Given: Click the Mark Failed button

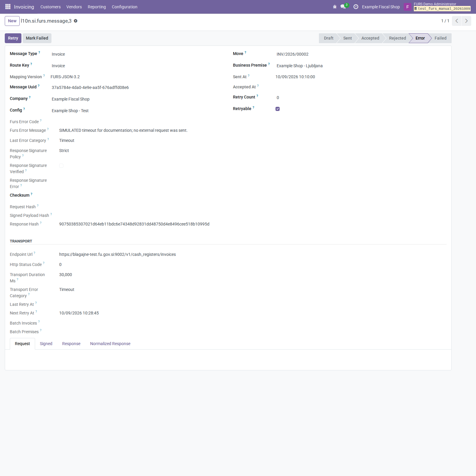Looking at the screenshot, I should point(37,38).
